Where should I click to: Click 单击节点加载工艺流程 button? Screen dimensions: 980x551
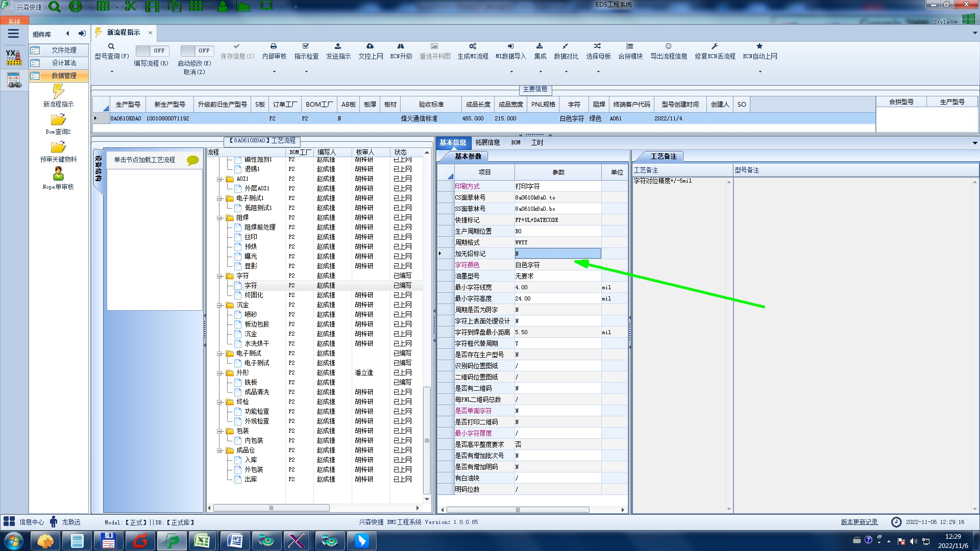tap(155, 160)
